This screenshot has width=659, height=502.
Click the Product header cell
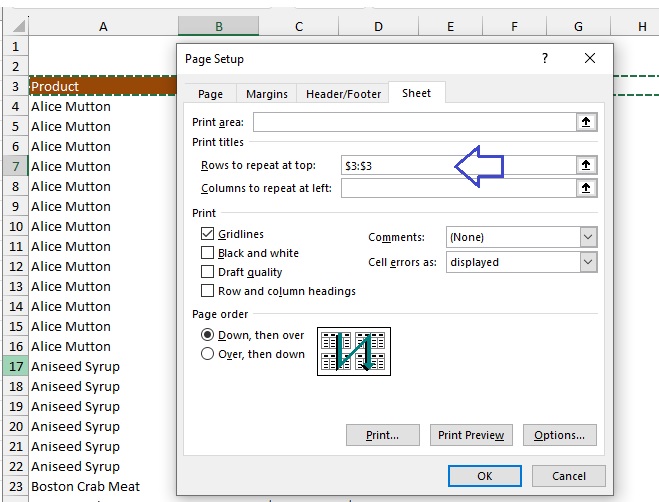click(103, 86)
